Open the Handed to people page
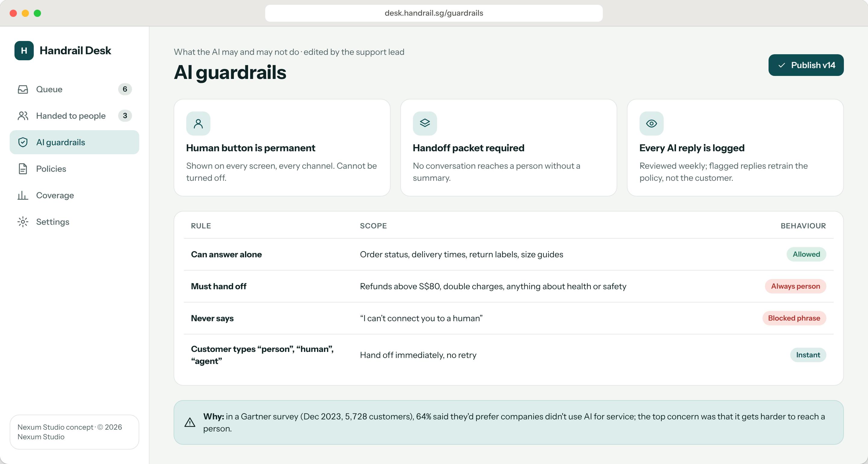This screenshot has height=464, width=868. 74,116
